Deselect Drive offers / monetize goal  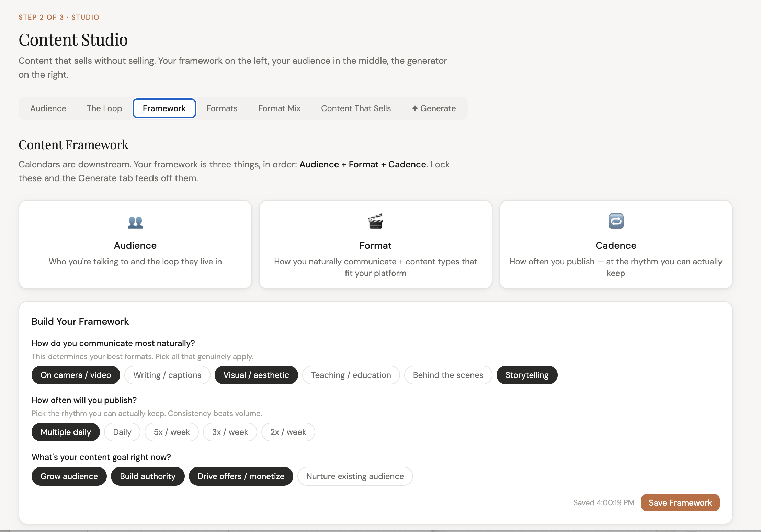[x=241, y=476]
